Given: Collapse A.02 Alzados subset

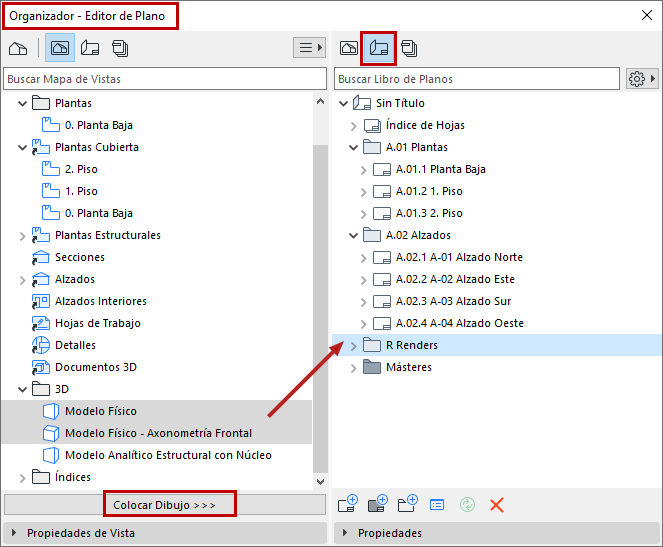Looking at the screenshot, I should tap(353, 235).
